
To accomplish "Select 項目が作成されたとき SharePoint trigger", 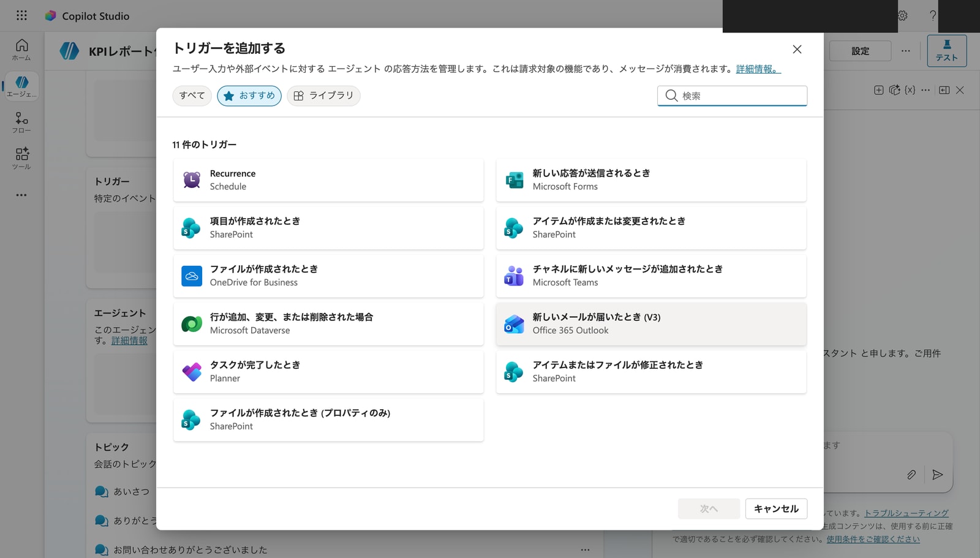I will [x=328, y=228].
